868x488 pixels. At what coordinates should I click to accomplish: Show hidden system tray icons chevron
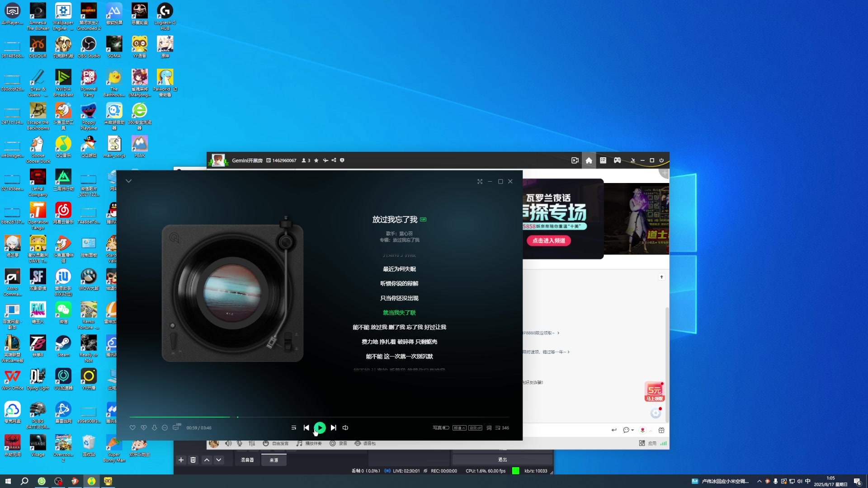pyautogui.click(x=759, y=481)
